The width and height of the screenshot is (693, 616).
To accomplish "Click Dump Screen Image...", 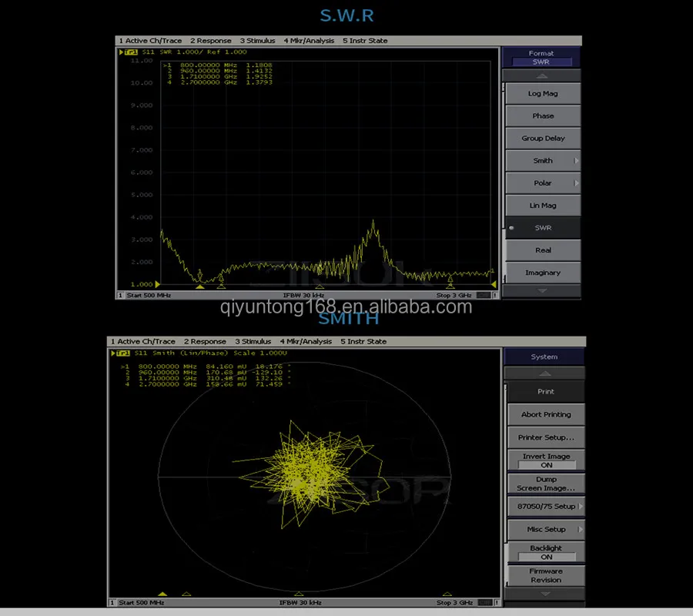I will 546,484.
